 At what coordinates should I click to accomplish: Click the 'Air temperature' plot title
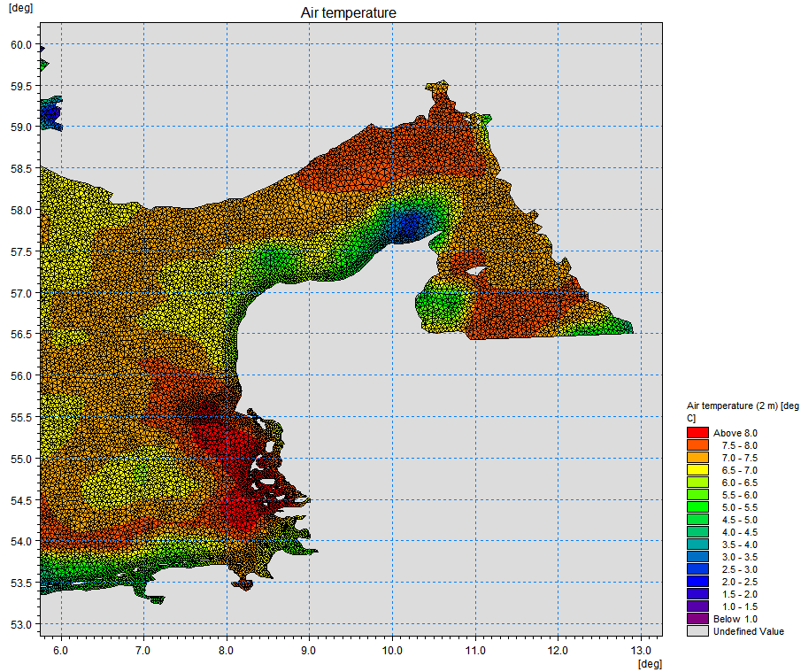point(350,12)
